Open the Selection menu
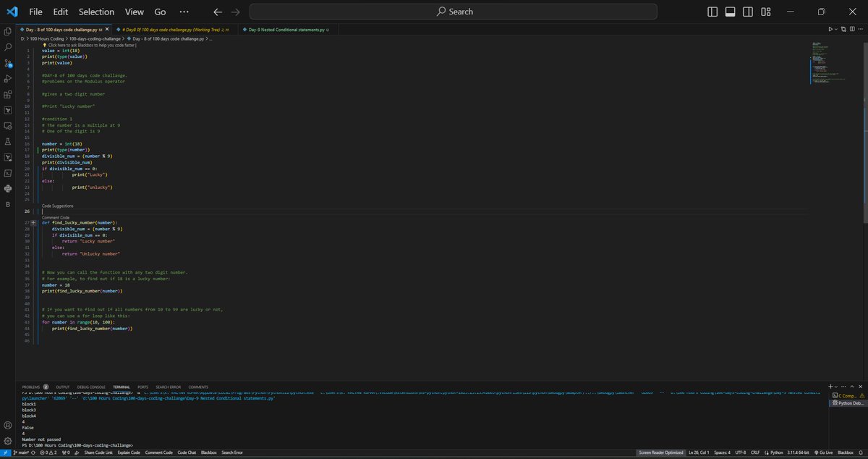 tap(96, 12)
